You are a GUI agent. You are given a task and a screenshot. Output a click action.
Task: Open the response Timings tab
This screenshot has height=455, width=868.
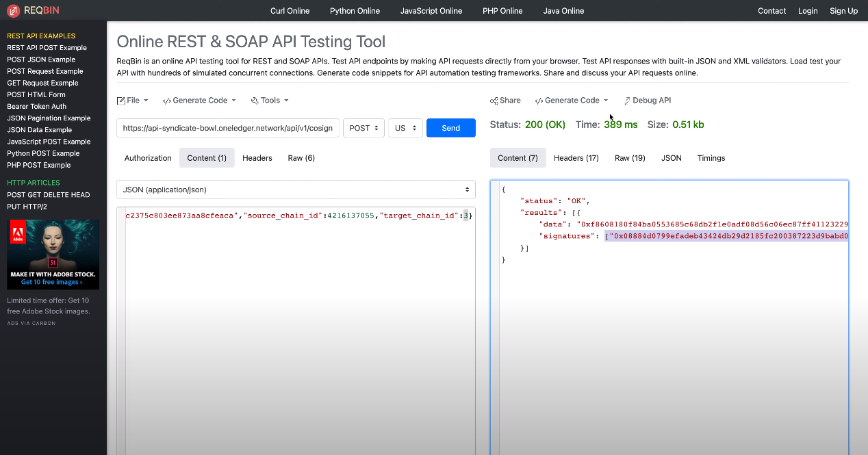click(x=711, y=158)
